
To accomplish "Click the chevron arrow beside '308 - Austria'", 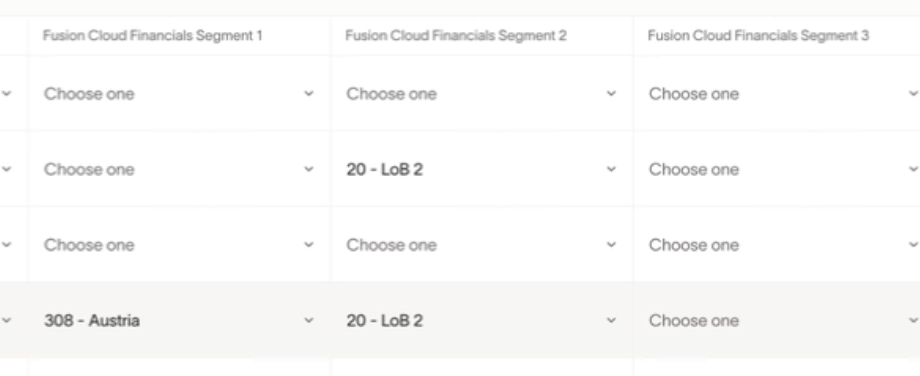I will tap(309, 320).
